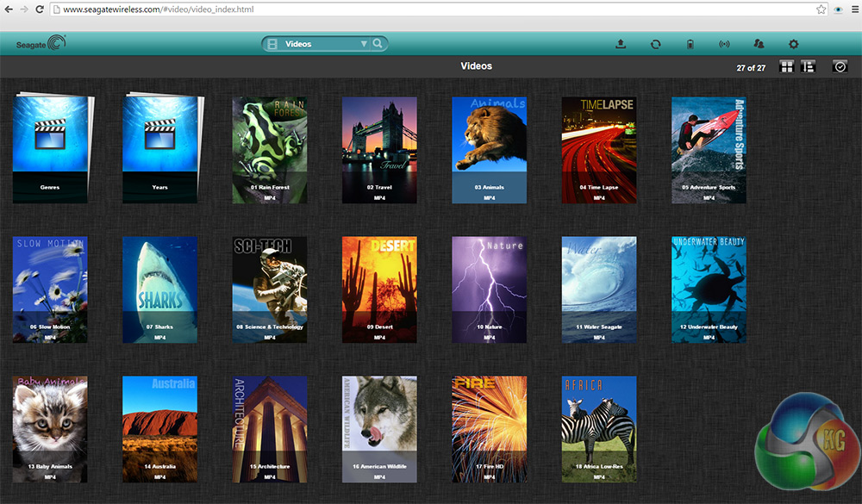
Task: Play the 13 Baby Animals video
Action: click(x=50, y=428)
